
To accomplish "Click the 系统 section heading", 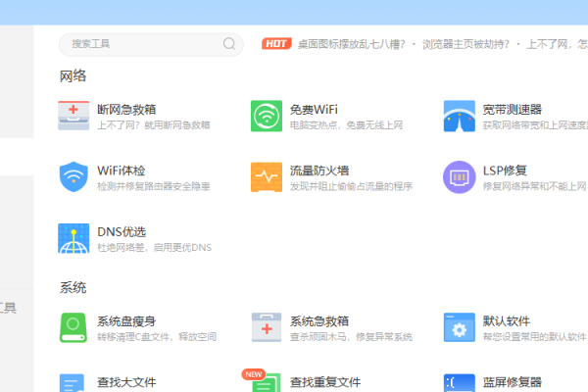I will (73, 288).
